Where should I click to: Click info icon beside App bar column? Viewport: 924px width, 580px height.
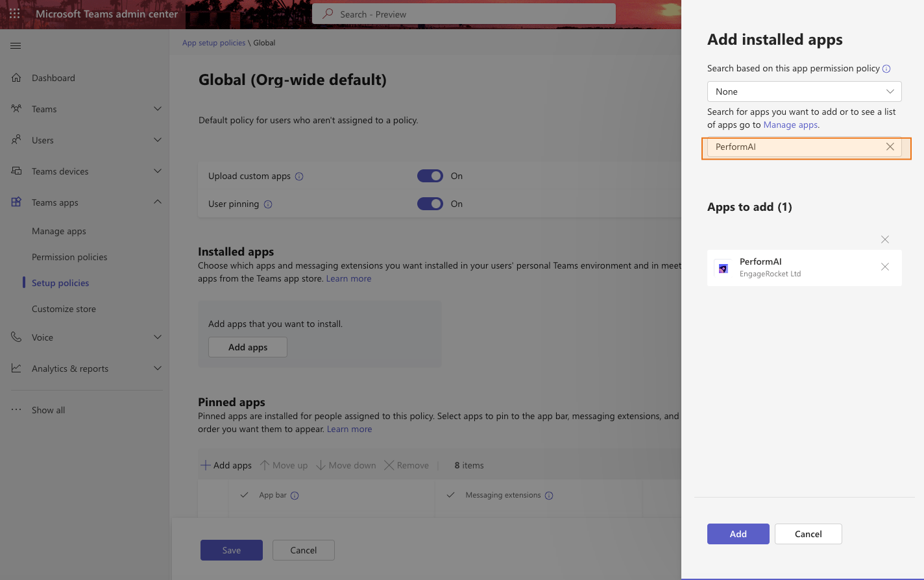coord(295,496)
